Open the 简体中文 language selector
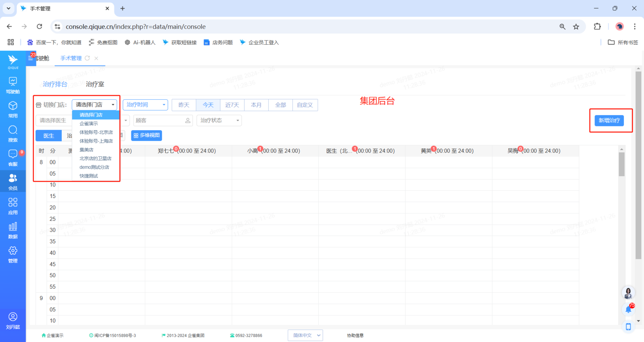 (x=305, y=335)
